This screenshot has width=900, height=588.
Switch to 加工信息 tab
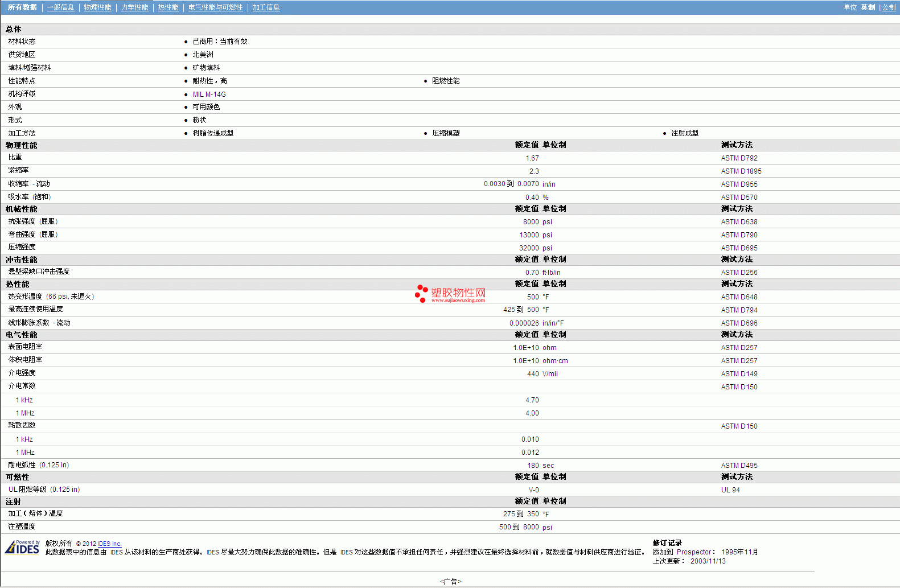point(266,7)
